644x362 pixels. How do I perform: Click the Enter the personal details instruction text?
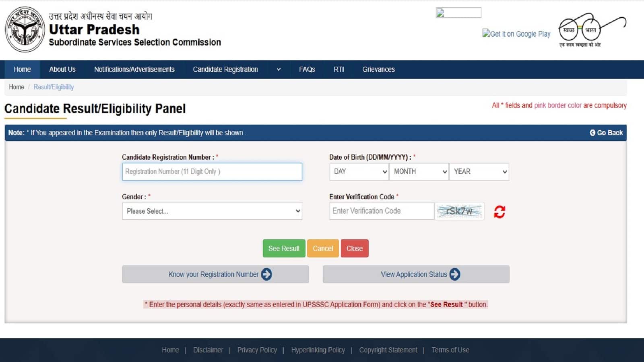[316, 304]
